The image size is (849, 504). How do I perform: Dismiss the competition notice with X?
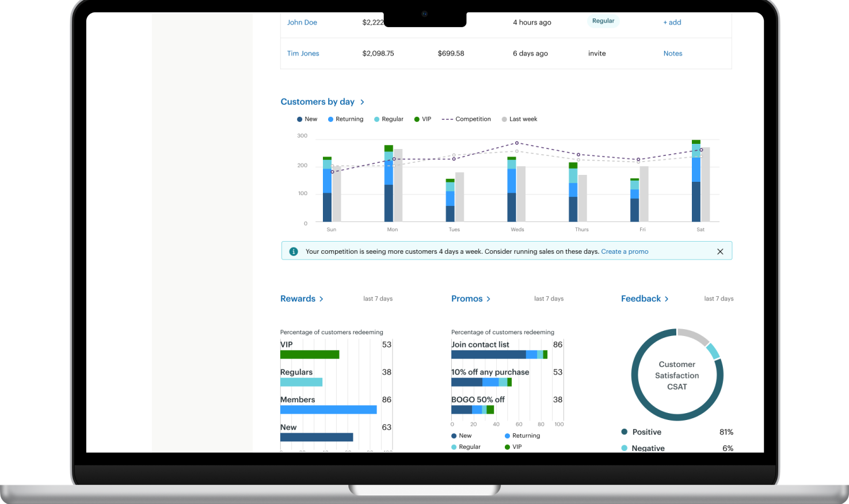(720, 251)
